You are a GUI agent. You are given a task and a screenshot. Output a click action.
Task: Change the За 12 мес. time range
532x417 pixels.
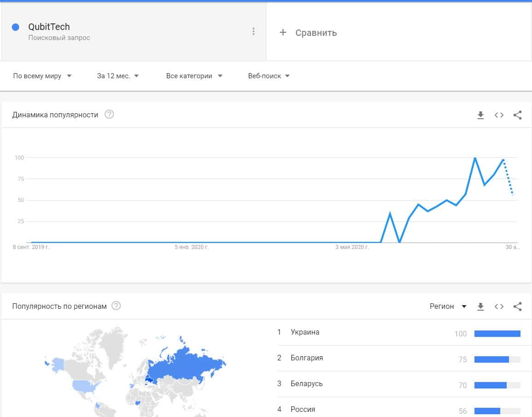tap(118, 76)
